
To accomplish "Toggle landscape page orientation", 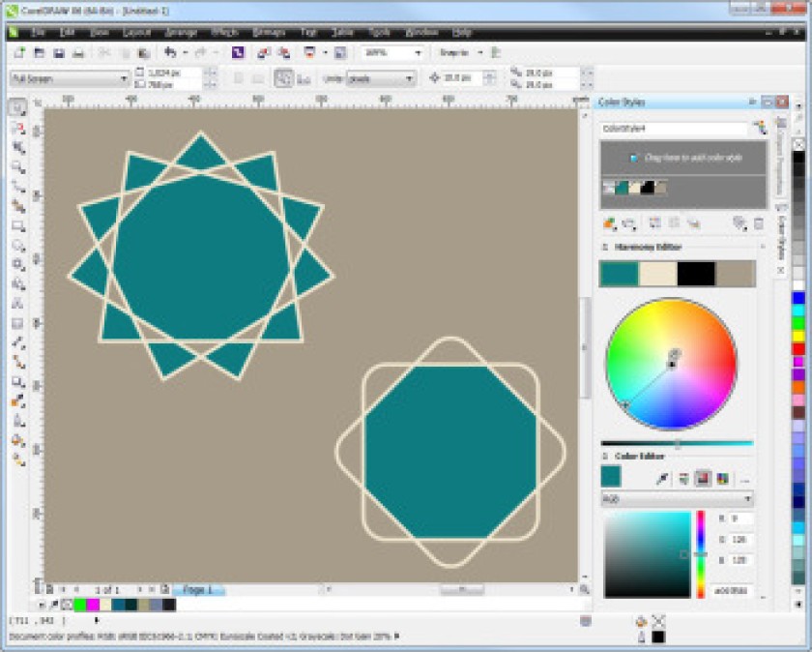I will (x=258, y=78).
